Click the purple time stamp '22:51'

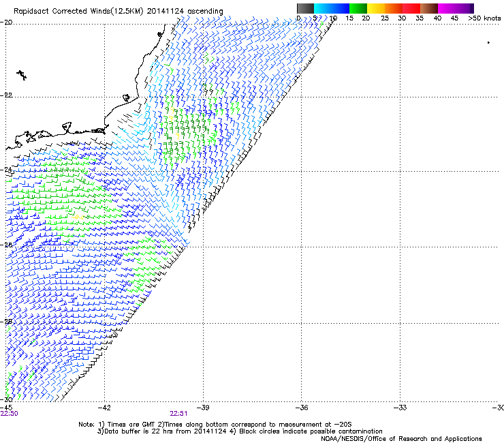point(178,414)
